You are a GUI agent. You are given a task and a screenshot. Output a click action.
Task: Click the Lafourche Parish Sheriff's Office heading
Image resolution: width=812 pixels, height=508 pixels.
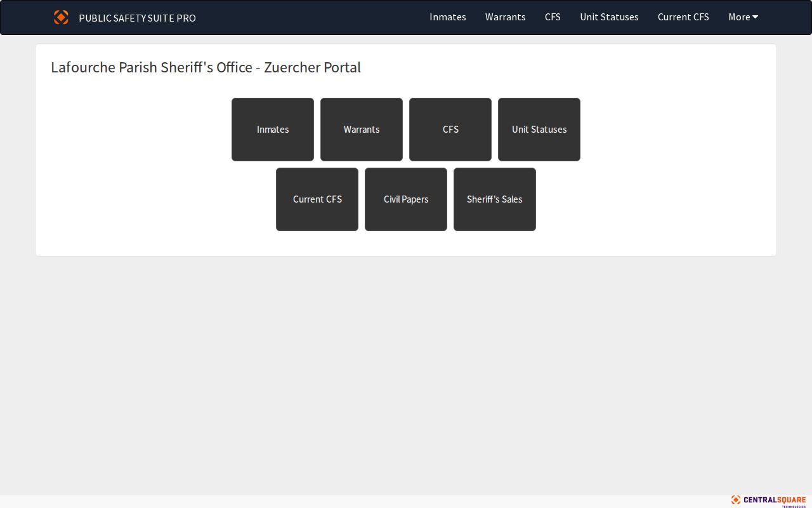point(206,67)
